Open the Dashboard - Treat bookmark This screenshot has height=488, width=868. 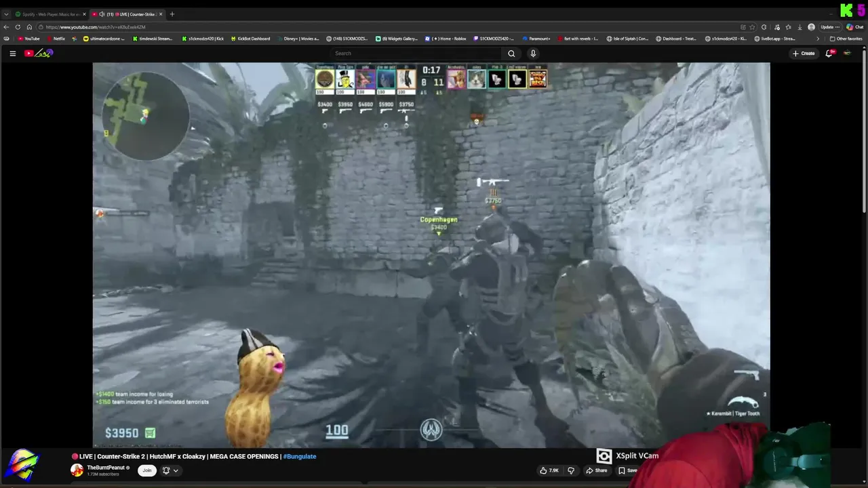[x=676, y=39]
